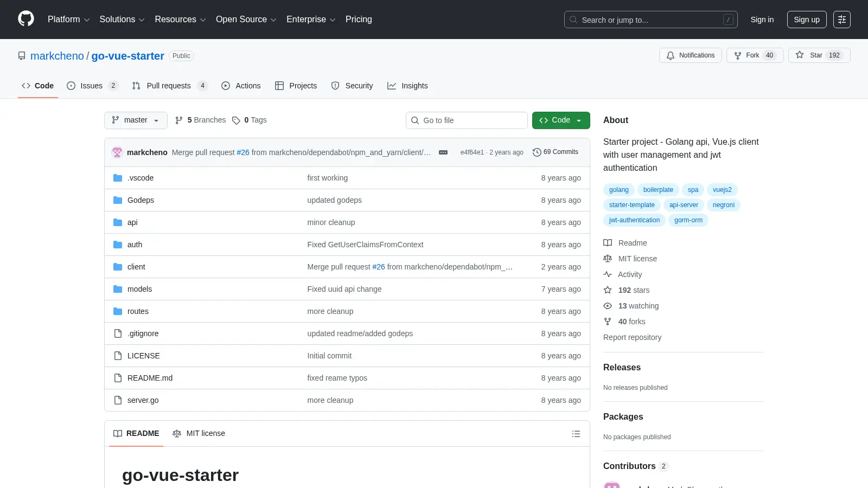View the 13 watching link
868x488 pixels.
tap(631, 306)
